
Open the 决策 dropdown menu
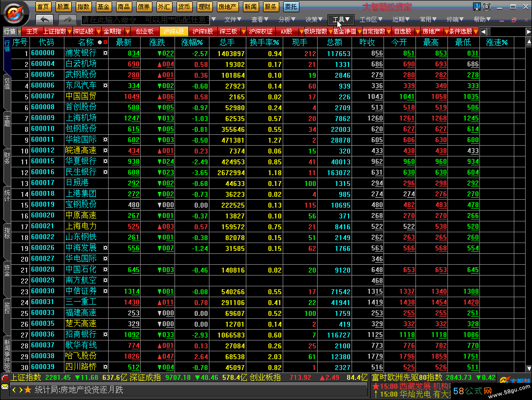(x=314, y=20)
